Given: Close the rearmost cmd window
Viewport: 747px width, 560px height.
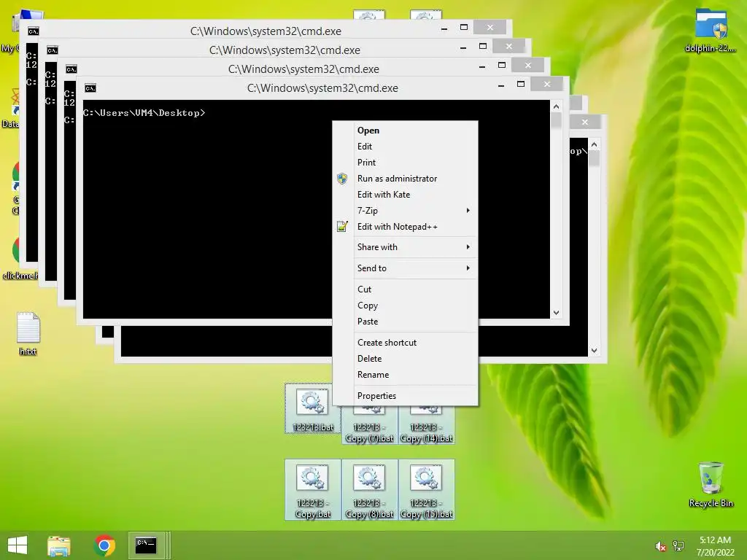Looking at the screenshot, I should (489, 28).
